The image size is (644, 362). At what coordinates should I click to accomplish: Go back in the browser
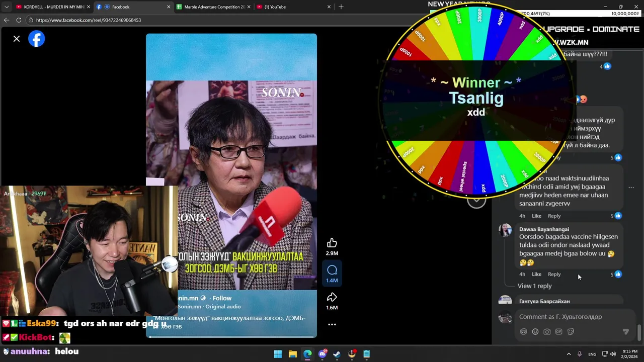click(7, 20)
